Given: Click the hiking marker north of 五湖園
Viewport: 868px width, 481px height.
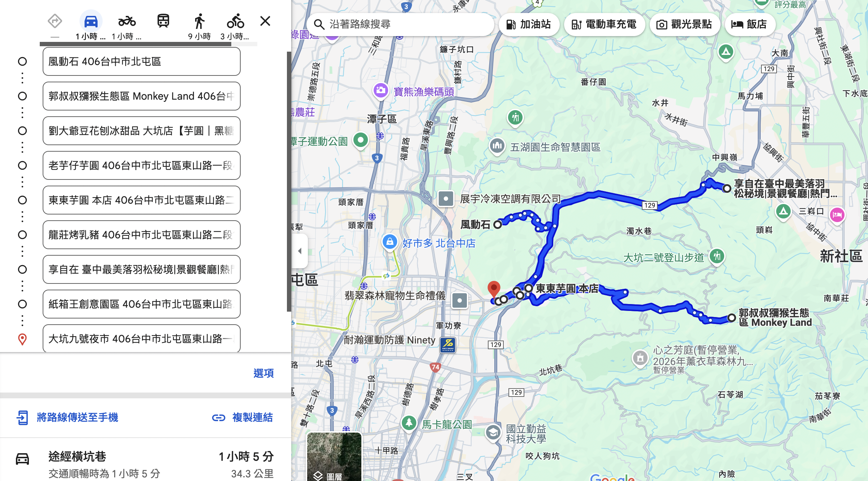Looking at the screenshot, I should pyautogui.click(x=515, y=117).
